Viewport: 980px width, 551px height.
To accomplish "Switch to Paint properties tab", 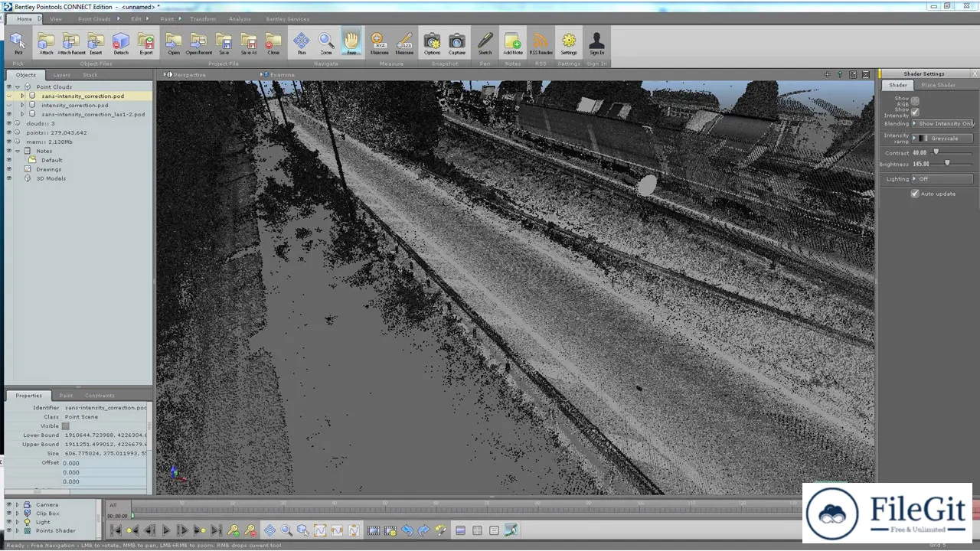I will (67, 396).
